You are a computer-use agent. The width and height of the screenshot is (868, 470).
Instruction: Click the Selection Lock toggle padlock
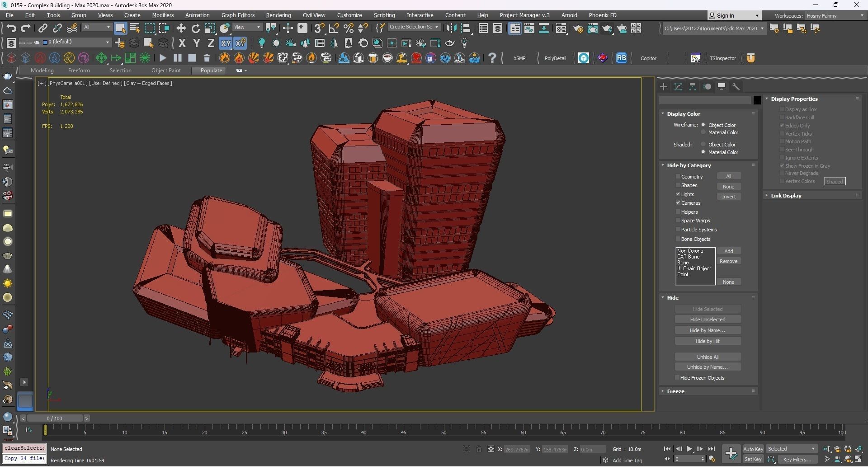tap(479, 449)
